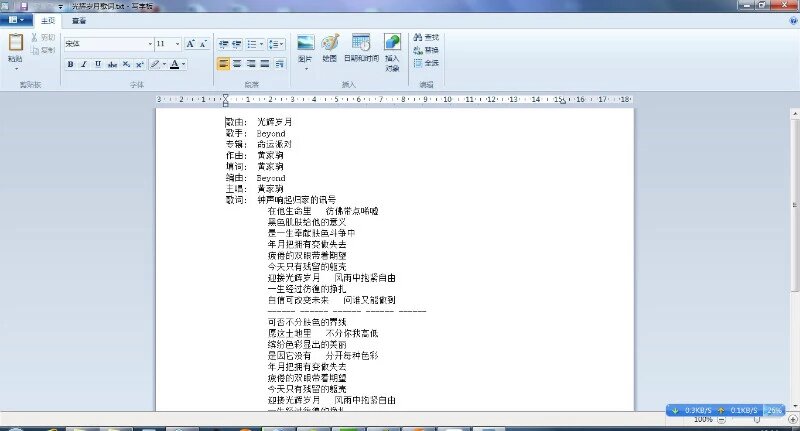Click the Cut scissors icon

point(34,37)
